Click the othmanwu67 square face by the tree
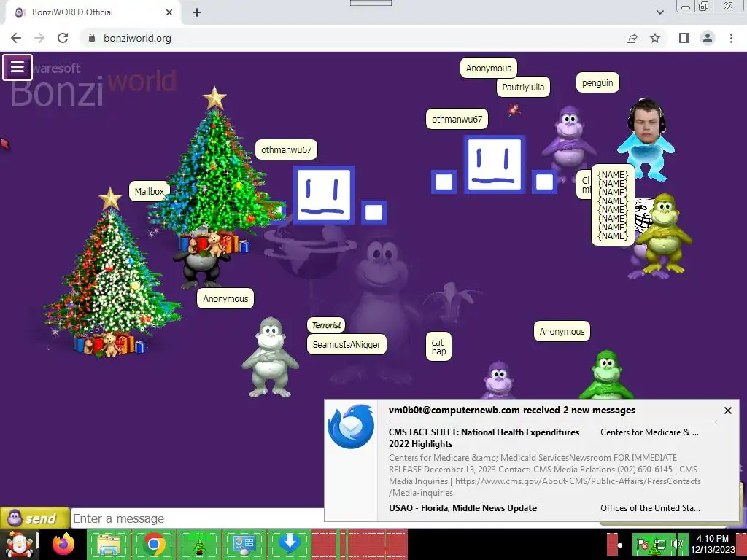Image resolution: width=747 pixels, height=560 pixels. (x=324, y=195)
